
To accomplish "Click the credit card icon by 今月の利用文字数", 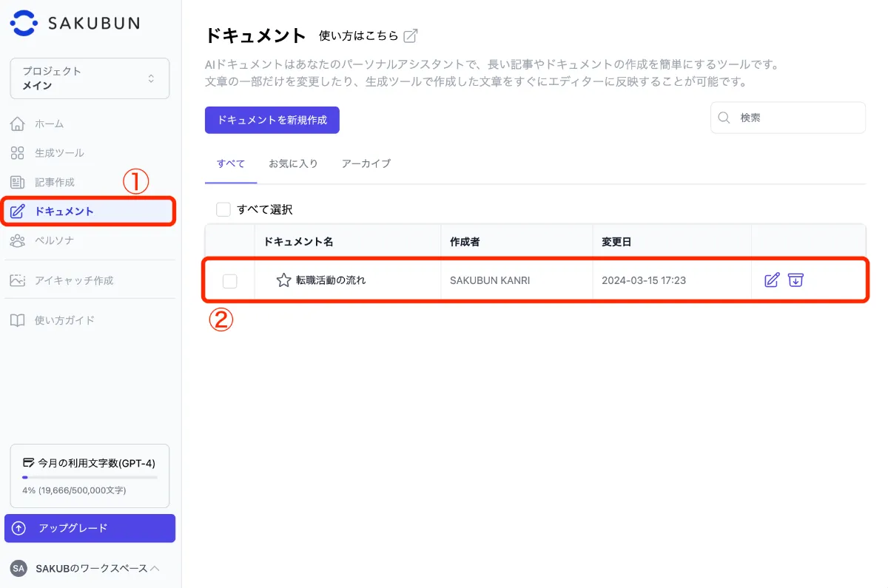I will [29, 463].
